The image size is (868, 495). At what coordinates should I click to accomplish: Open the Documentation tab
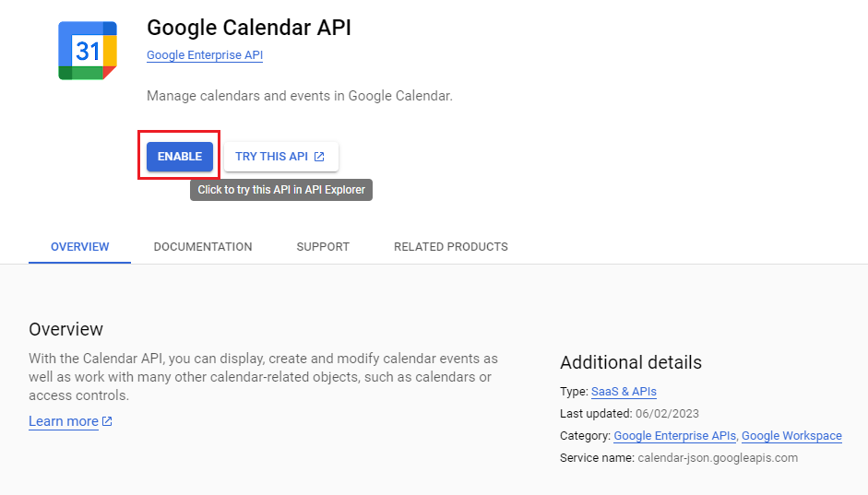203,247
